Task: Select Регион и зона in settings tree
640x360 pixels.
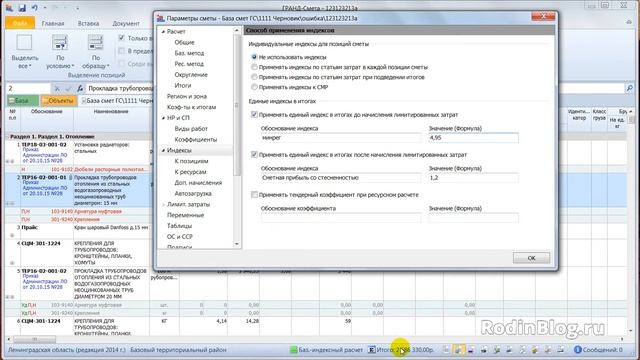Action: [187, 96]
